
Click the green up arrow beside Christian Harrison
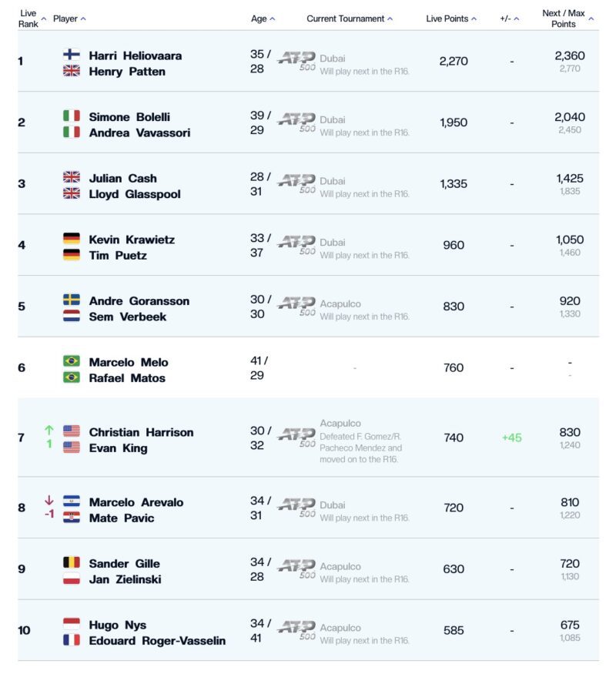[x=49, y=430]
